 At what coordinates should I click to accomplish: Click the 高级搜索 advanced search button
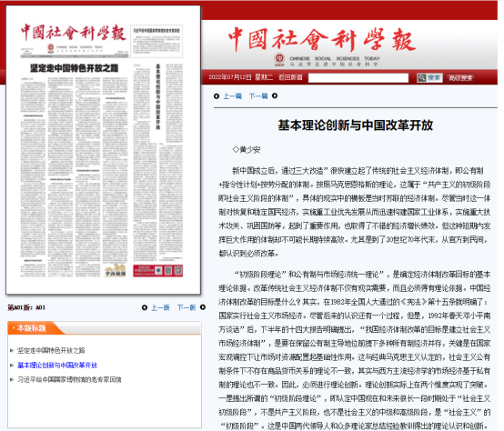click(460, 77)
